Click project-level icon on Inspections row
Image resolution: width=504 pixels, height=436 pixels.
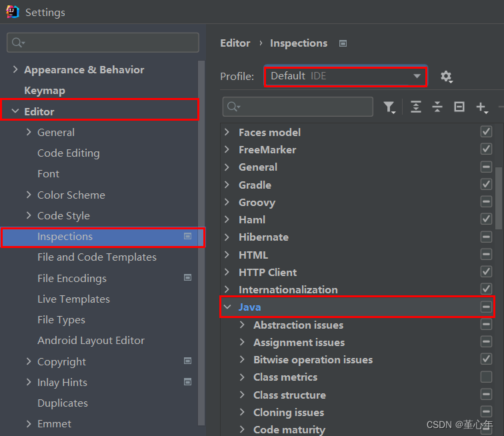188,236
